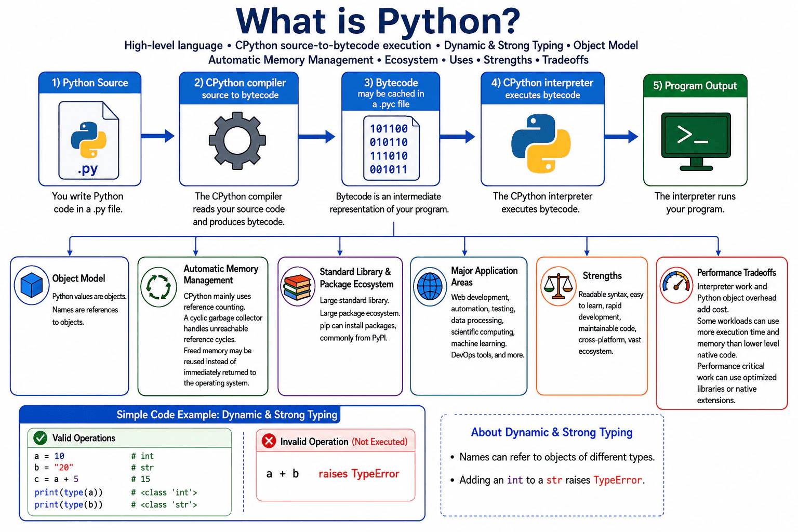Click bullet 'Adding an int to a str raises TypeError.'

[552, 480]
